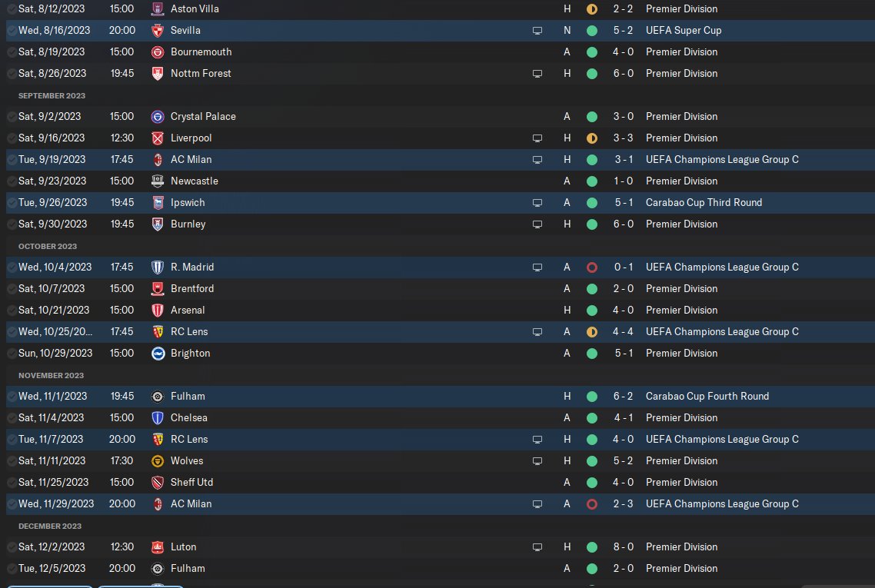Open the Carabao Cup Fourth Round competition
The height and width of the screenshot is (588, 875).
click(707, 396)
